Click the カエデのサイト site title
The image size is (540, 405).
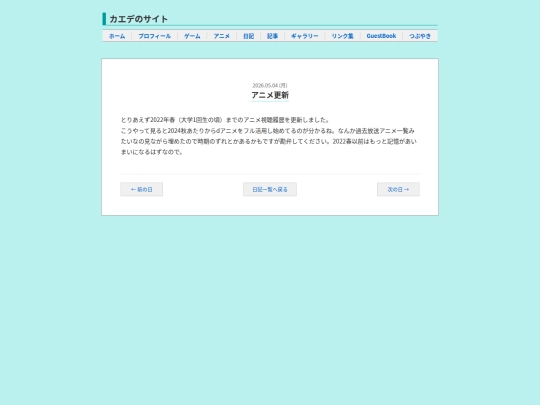pyautogui.click(x=138, y=19)
